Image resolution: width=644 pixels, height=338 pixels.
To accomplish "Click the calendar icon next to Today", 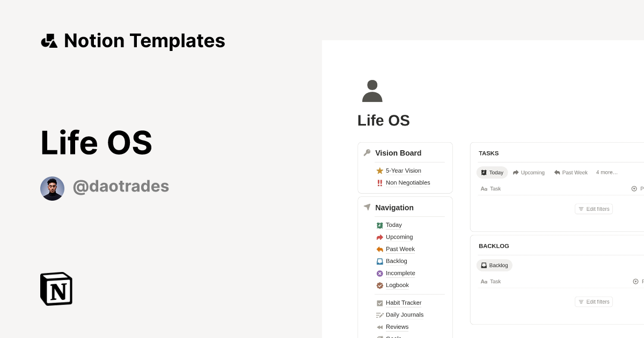I will click(379, 225).
